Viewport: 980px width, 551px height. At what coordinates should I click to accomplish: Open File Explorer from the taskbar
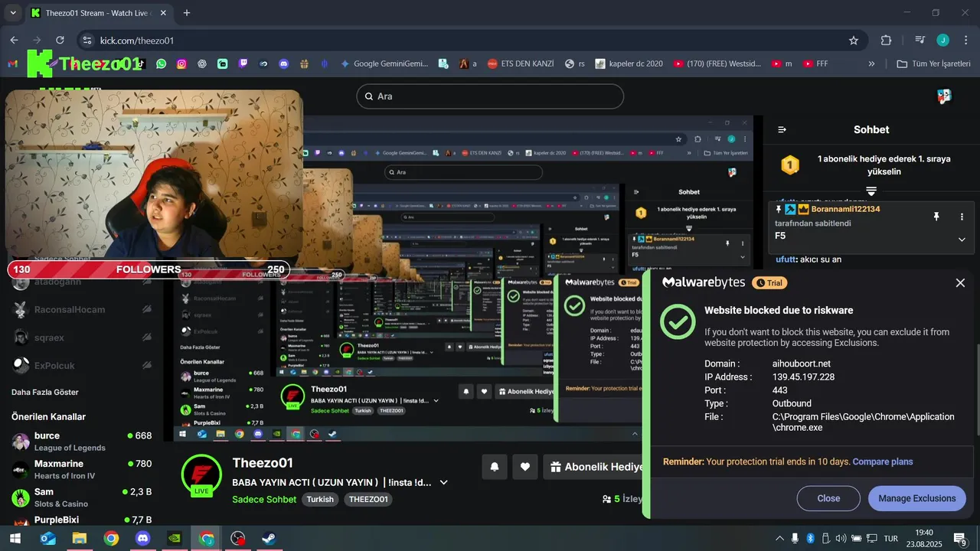coord(80,538)
